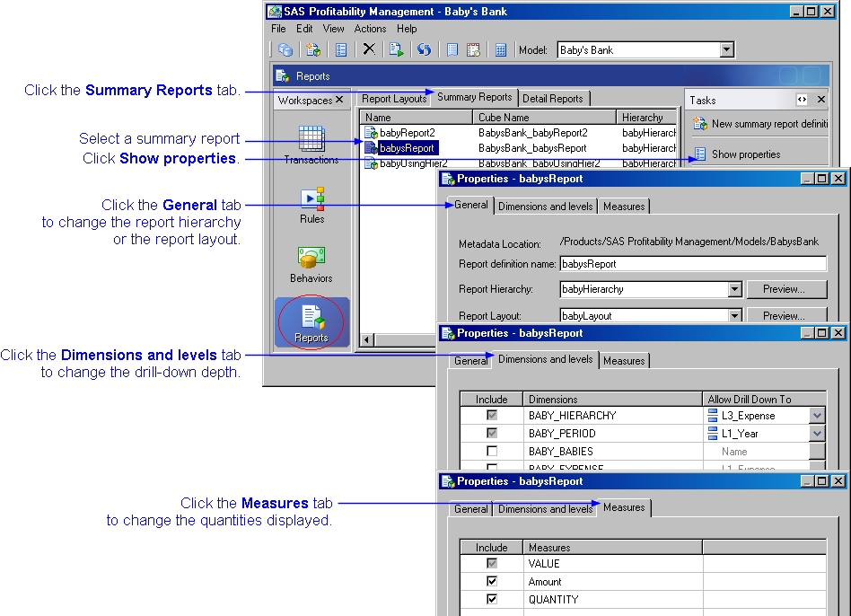
Task: Click the Calculator icon on the toolbar
Action: coord(500,49)
